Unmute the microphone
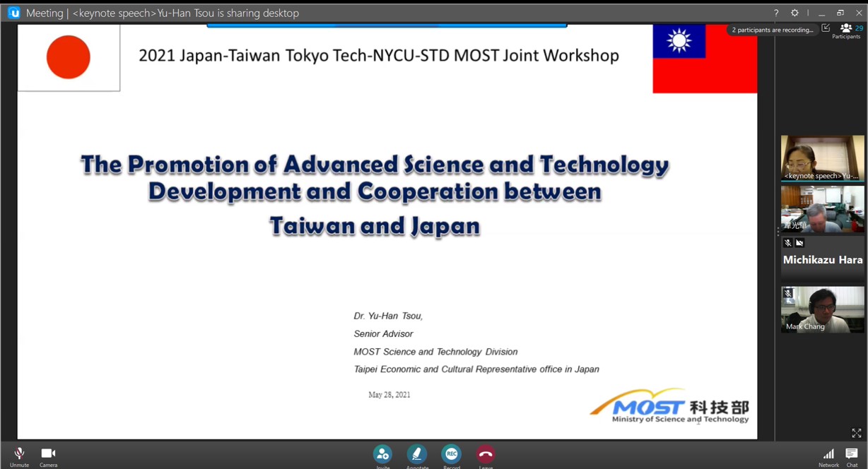The height and width of the screenshot is (469, 868). [19, 454]
